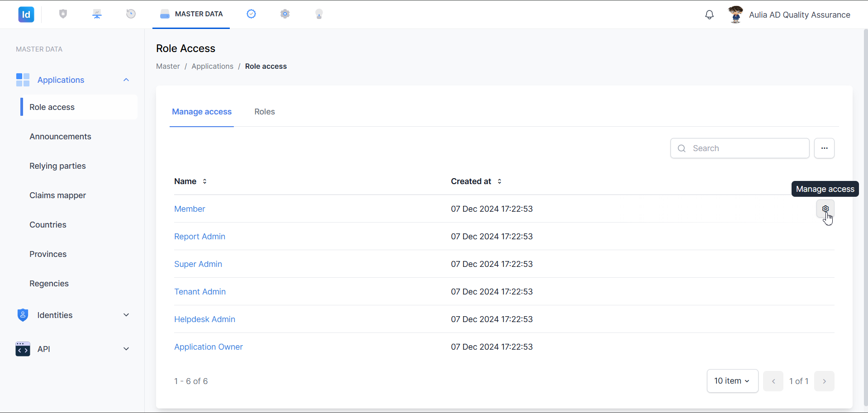Open the Super Admin role link
Screen dimensions: 868x413
coord(198,264)
